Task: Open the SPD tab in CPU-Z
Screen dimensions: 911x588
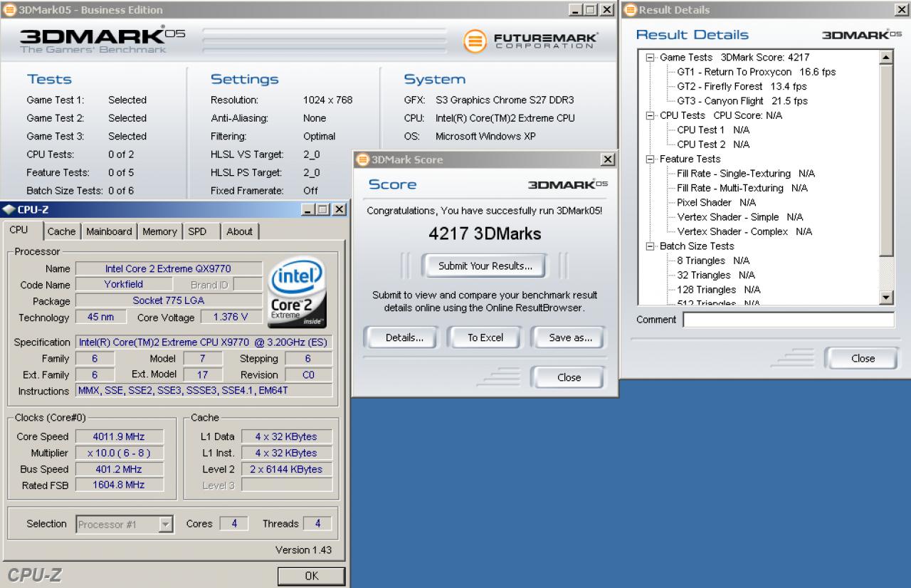Action: tap(197, 231)
